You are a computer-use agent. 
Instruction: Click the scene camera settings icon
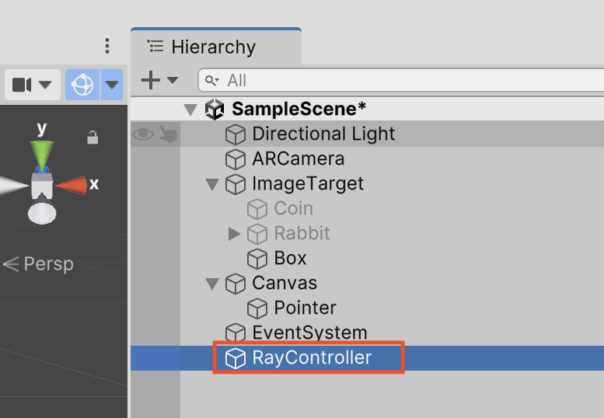22,85
